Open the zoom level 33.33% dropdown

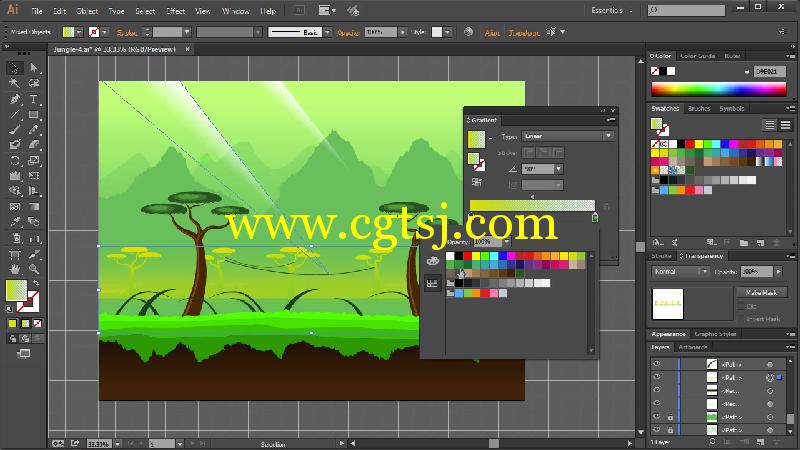[x=117, y=444]
